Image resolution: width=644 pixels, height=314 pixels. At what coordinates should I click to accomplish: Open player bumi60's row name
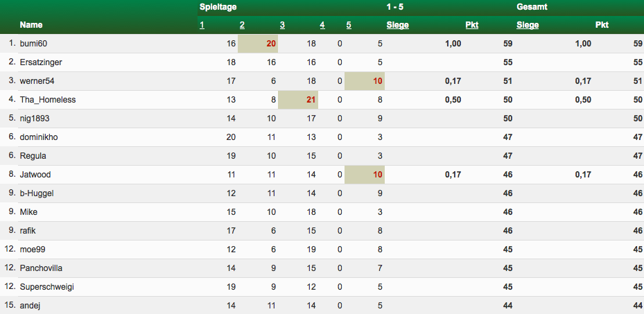point(33,44)
